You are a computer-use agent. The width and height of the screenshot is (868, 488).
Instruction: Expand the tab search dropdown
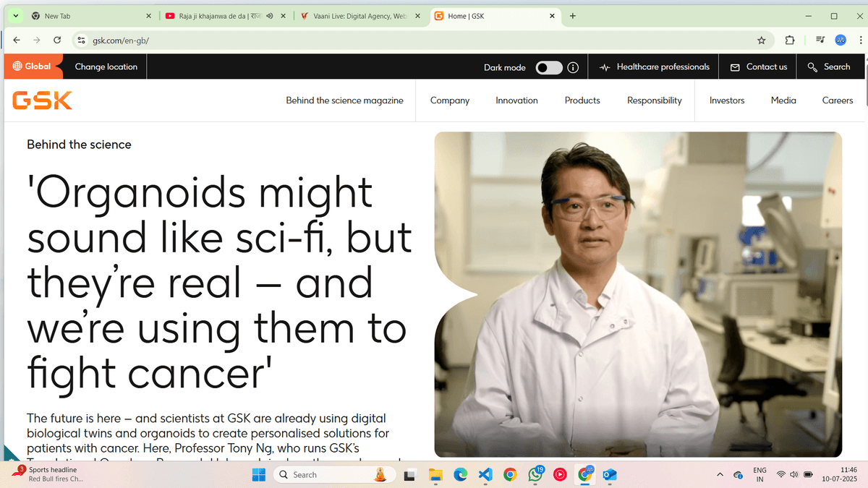point(14,16)
